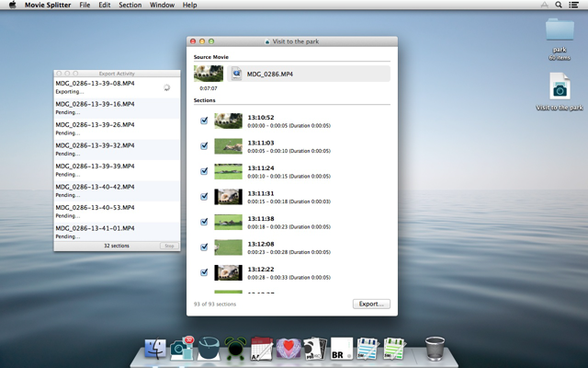Click the MDG_0286.MP4 source file icon

pyautogui.click(x=237, y=74)
